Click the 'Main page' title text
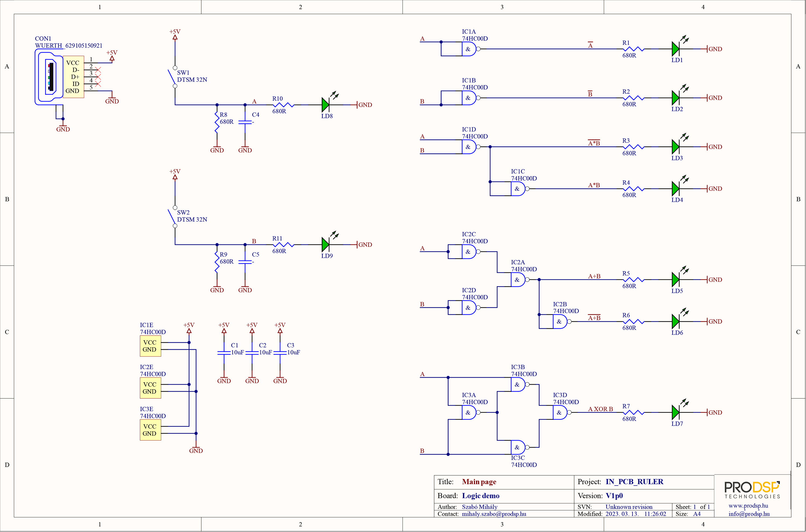This screenshot has height=532, width=806. click(x=479, y=482)
